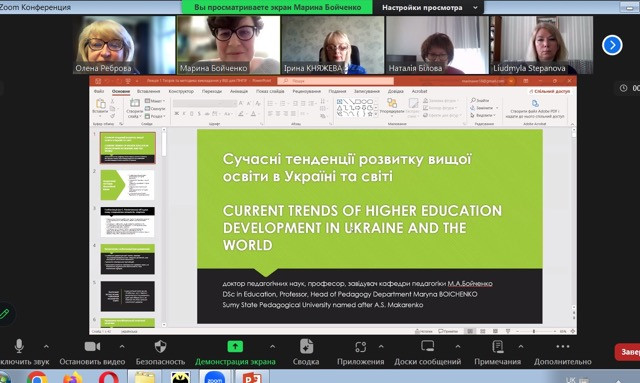Click the microphone unmute icon
Screen dimensions: 640x383
[x=19, y=346]
